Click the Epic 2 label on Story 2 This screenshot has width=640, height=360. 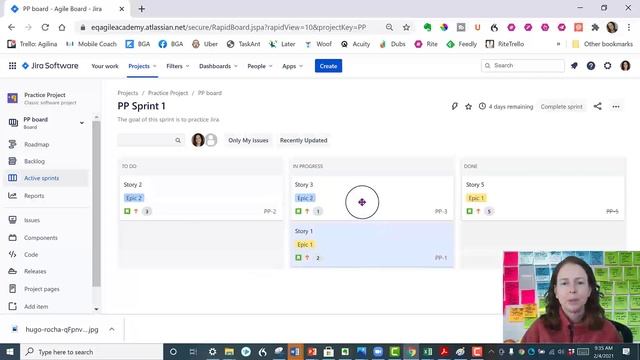click(134, 198)
